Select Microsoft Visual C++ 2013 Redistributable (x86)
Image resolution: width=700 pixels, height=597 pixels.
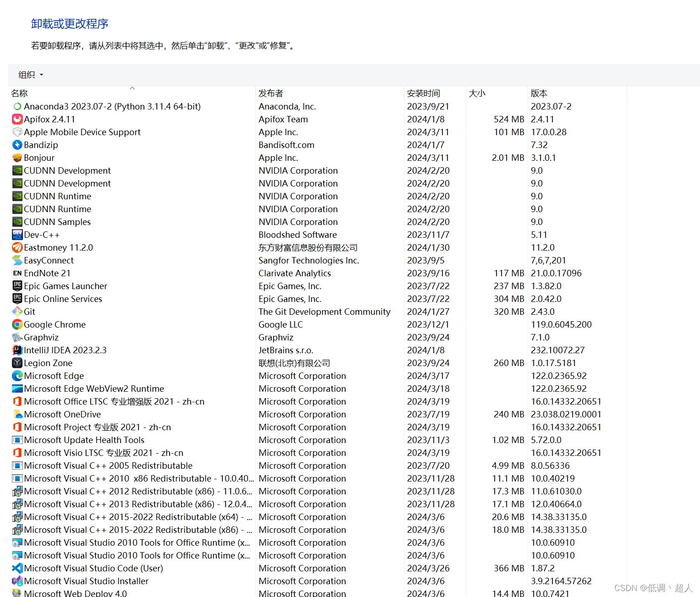pyautogui.click(x=138, y=504)
